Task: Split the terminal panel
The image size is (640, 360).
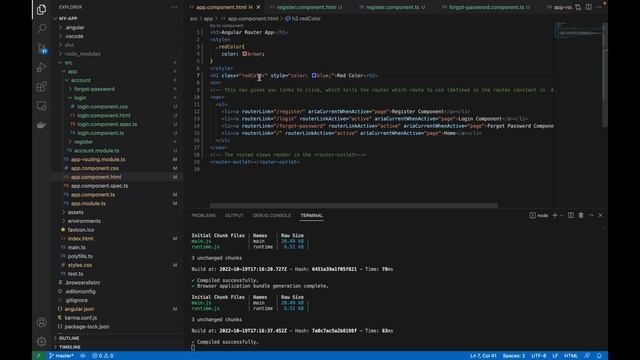Action: [571, 215]
